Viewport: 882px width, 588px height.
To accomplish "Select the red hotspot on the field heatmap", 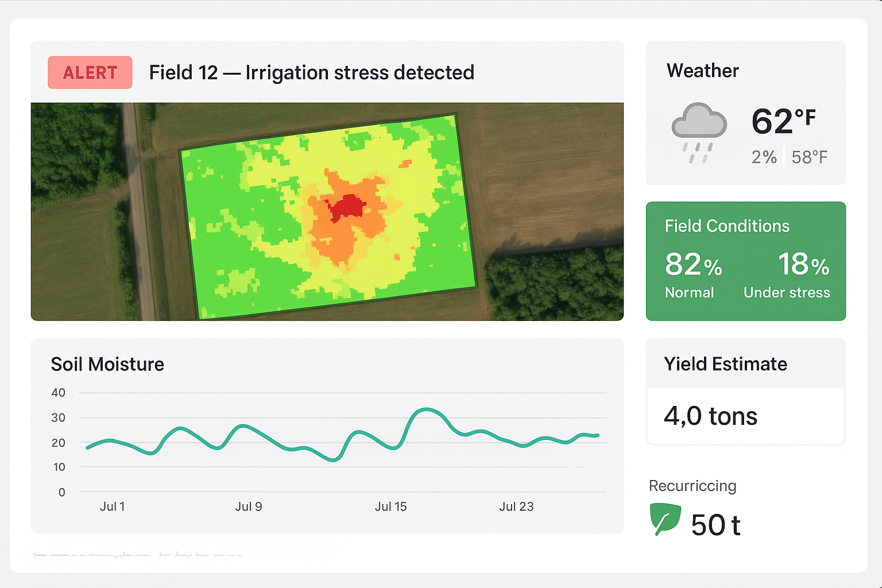I will [x=346, y=207].
